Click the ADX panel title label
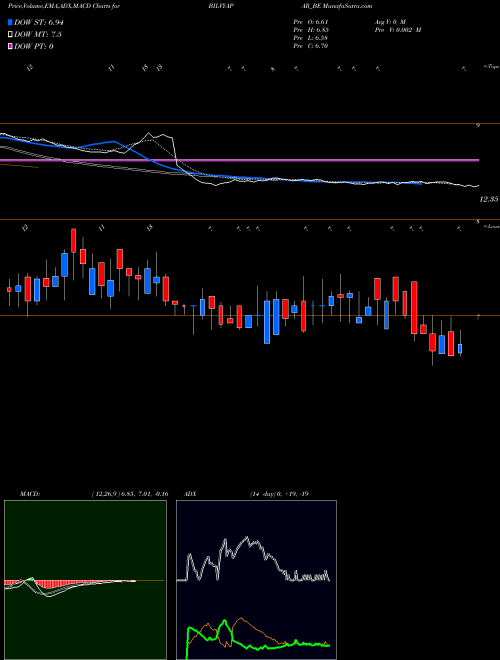The image size is (500, 660). tap(190, 494)
